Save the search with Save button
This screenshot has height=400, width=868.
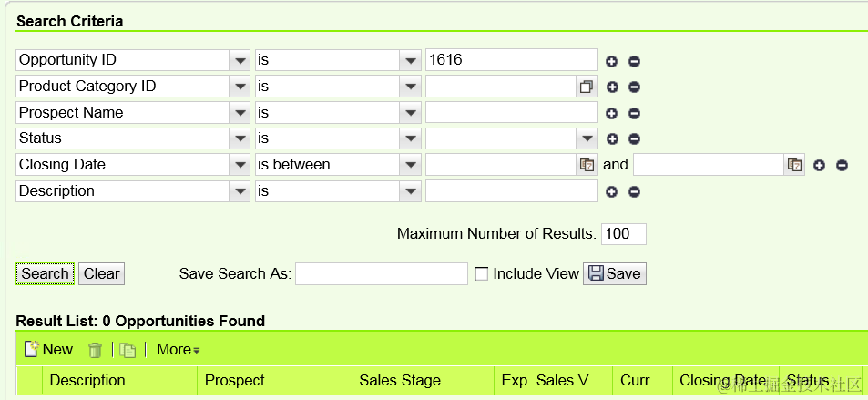click(615, 273)
